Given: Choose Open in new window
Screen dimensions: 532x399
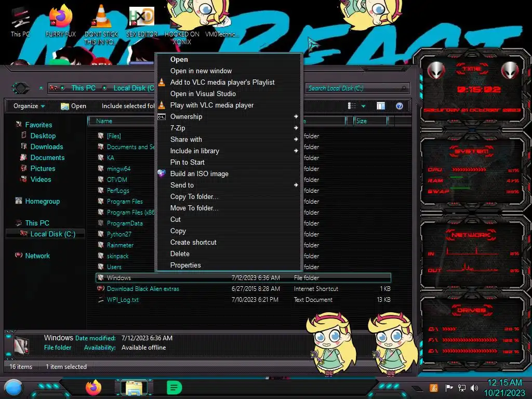Looking at the screenshot, I should [229, 71].
